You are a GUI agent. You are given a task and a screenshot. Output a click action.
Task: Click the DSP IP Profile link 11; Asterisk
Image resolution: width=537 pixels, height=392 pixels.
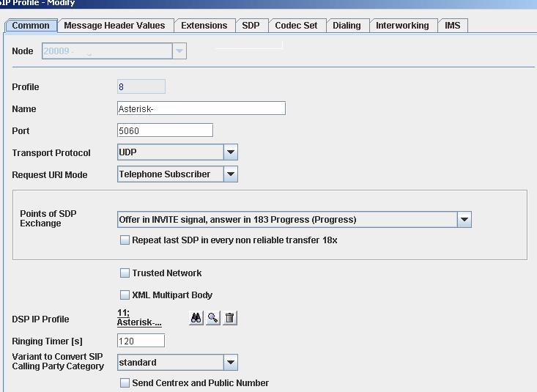[139, 317]
